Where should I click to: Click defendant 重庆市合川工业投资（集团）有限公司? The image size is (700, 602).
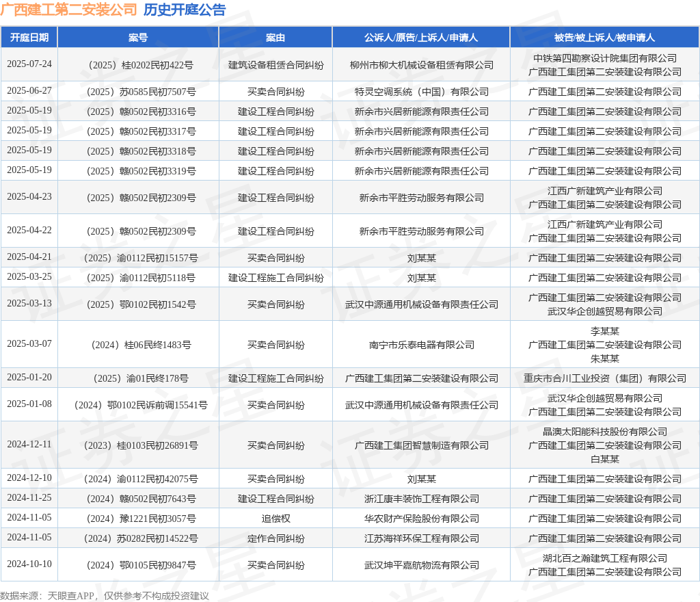pos(605,378)
